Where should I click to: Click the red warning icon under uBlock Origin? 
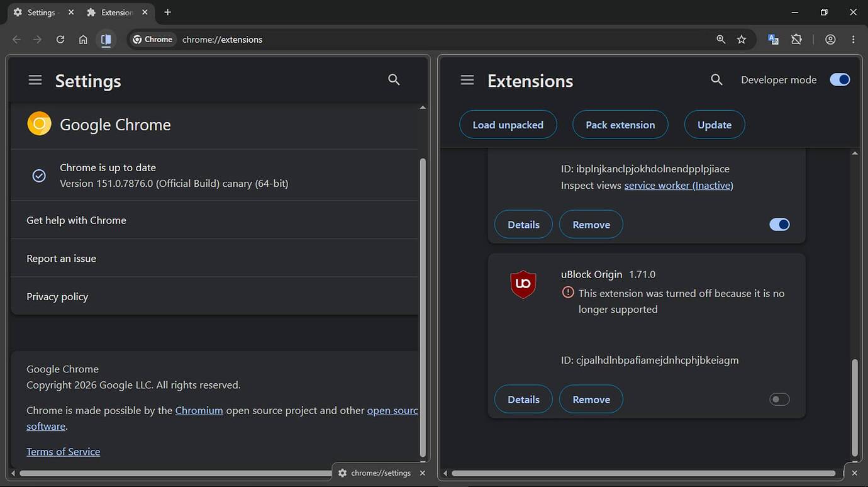[x=568, y=293]
